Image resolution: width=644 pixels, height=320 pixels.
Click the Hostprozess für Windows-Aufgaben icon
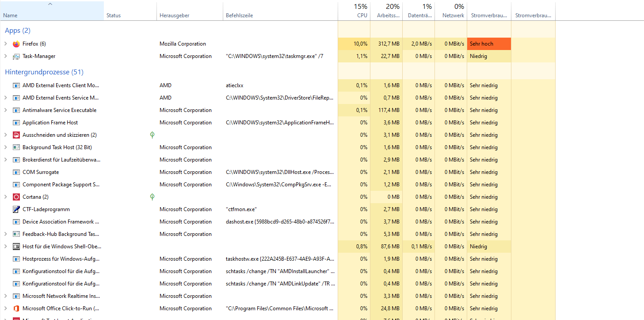click(x=16, y=259)
